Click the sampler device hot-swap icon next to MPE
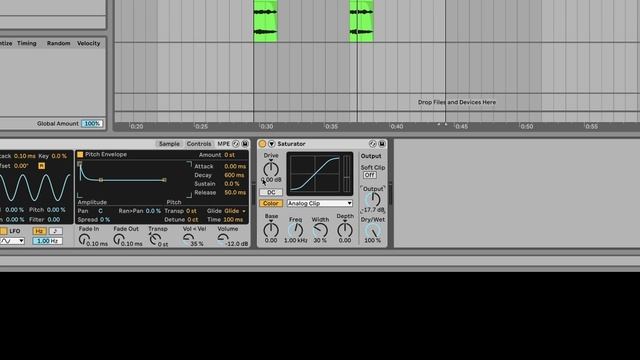The width and height of the screenshot is (640, 360). tap(236, 144)
